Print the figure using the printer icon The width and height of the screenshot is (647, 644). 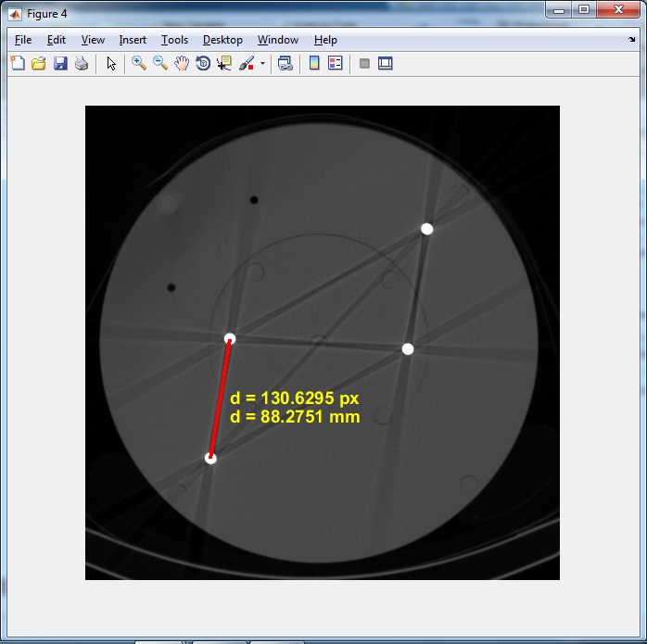[x=82, y=64]
